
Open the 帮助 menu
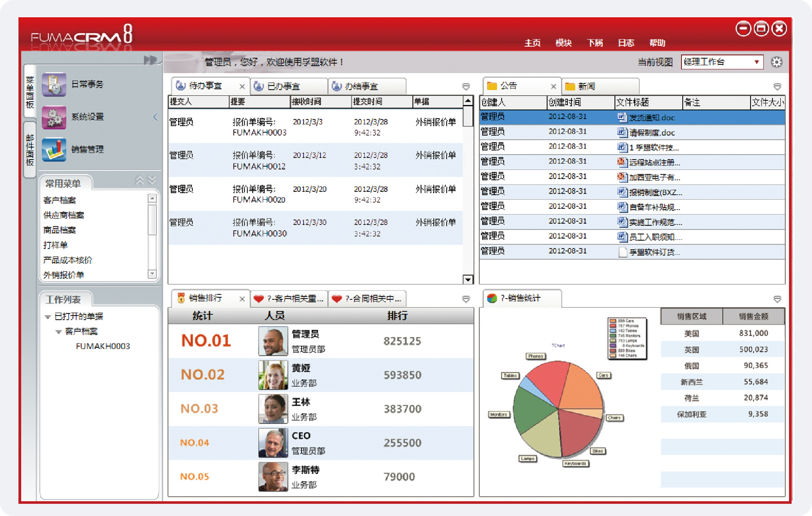[658, 43]
